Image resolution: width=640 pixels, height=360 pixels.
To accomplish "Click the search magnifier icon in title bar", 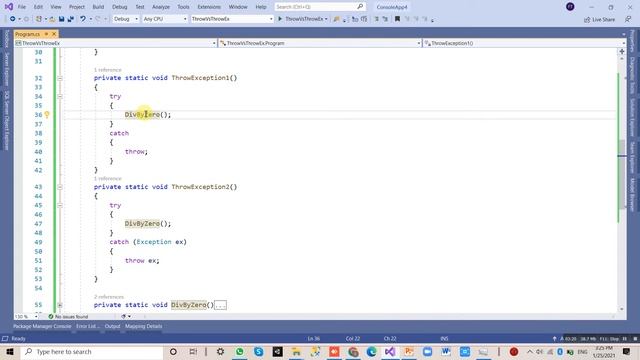I will 360,7.
